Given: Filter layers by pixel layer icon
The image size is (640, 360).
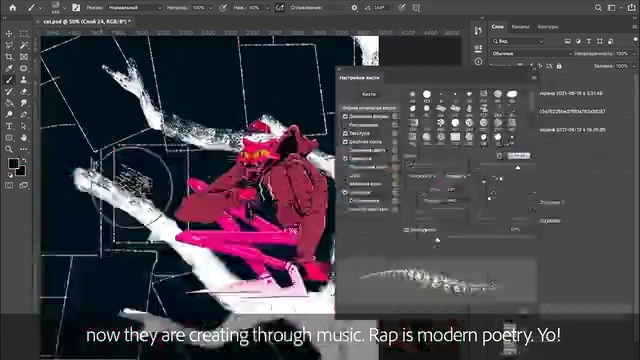Looking at the screenshot, I should click(567, 41).
